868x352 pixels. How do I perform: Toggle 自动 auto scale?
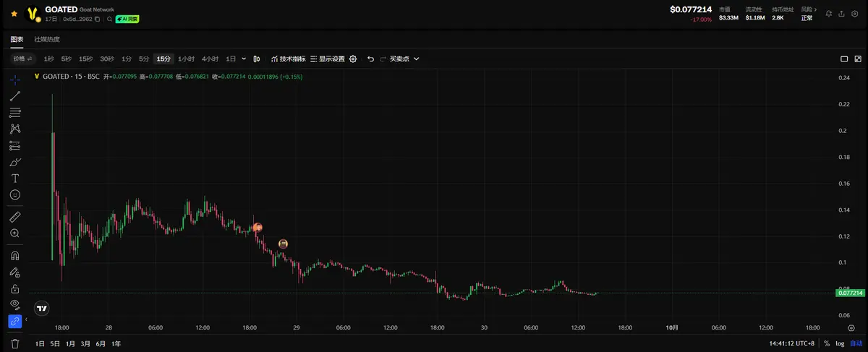pyautogui.click(x=856, y=343)
